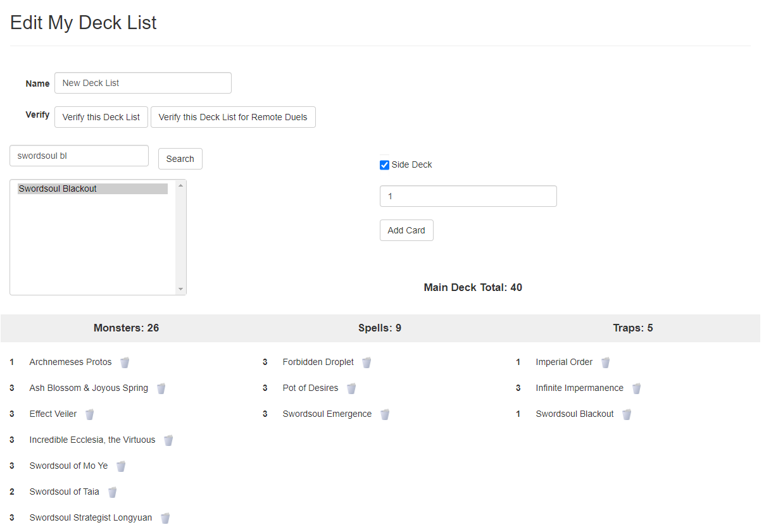771x532 pixels.
Task: Click trash icon beside Pot of Desires
Action: pyautogui.click(x=351, y=388)
